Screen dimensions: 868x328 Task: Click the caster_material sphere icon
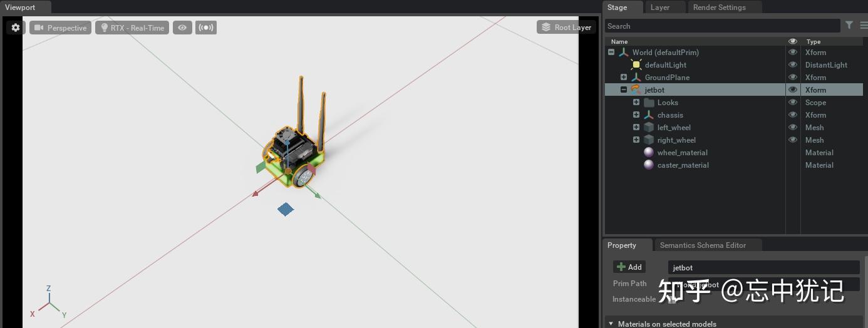pyautogui.click(x=649, y=165)
